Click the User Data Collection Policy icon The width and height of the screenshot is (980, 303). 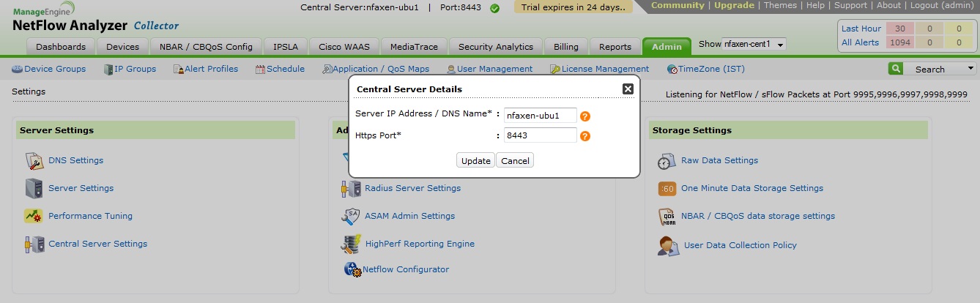[668, 245]
